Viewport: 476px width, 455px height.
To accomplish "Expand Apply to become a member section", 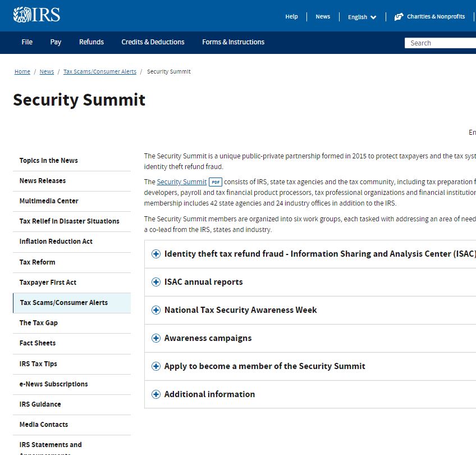I will (x=310, y=366).
